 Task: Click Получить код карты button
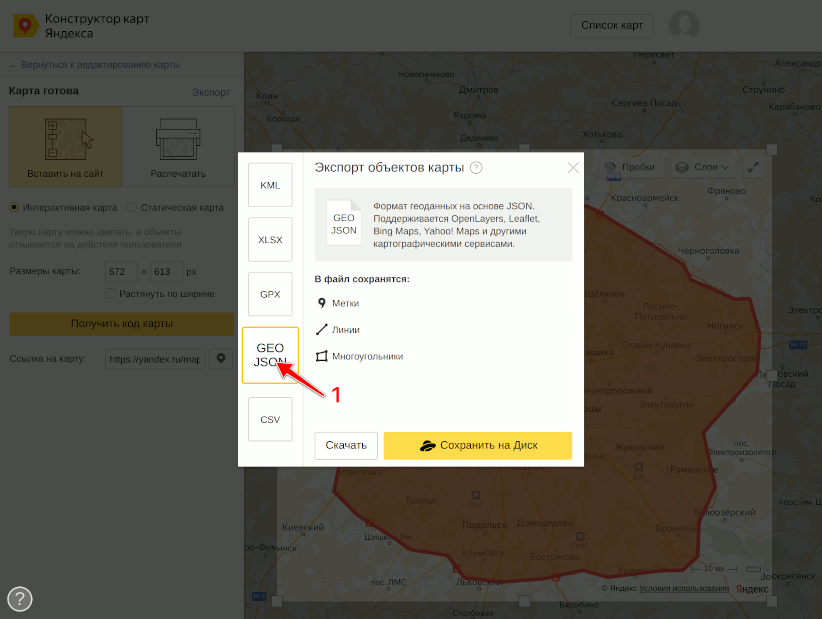point(122,324)
